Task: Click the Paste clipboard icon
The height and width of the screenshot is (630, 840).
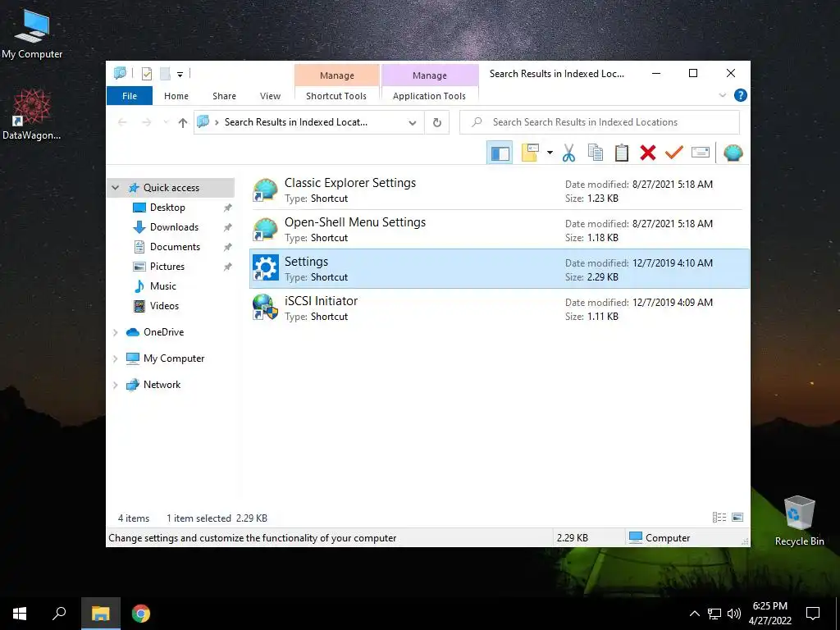Action: (622, 153)
